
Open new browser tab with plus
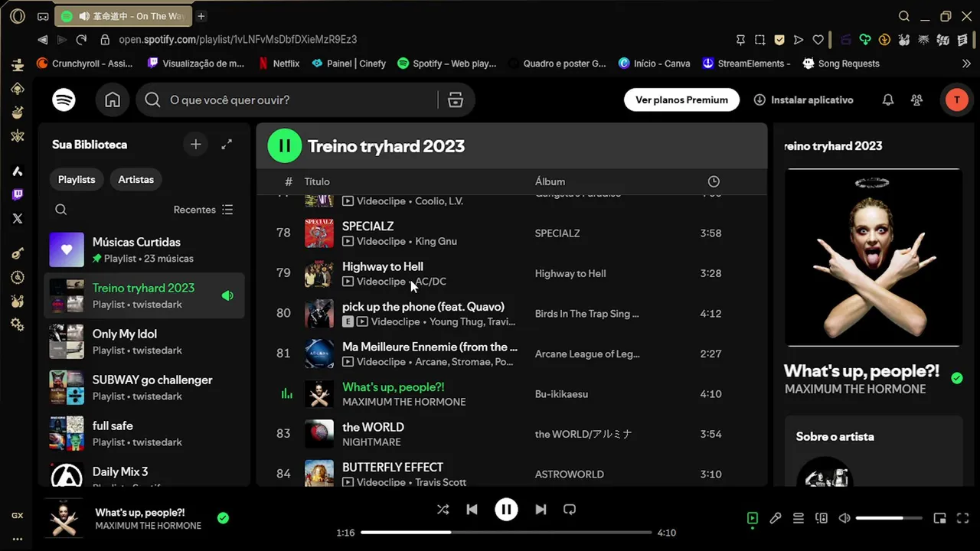click(201, 16)
